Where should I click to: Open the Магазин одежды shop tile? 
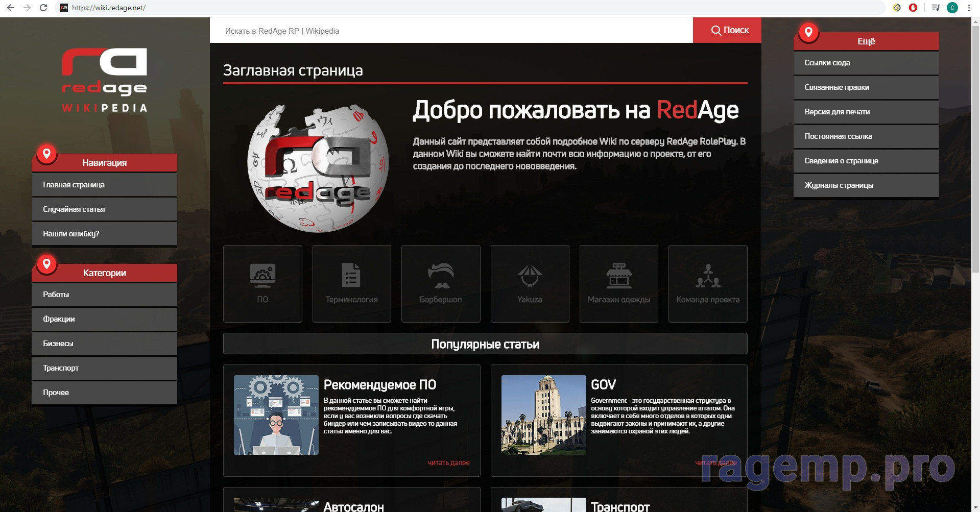point(618,284)
